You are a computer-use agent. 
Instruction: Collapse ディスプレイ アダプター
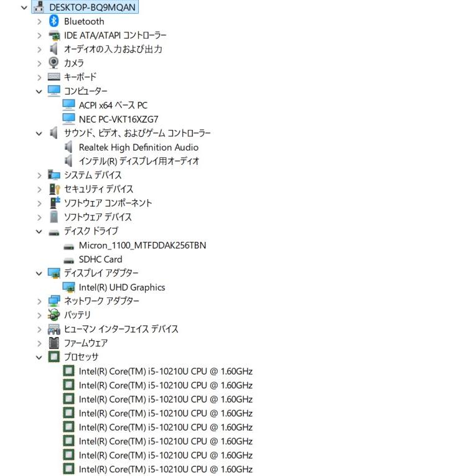click(39, 274)
